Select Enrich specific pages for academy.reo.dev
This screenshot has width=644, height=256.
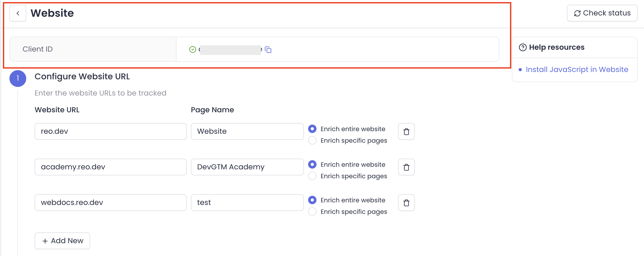pos(312,176)
